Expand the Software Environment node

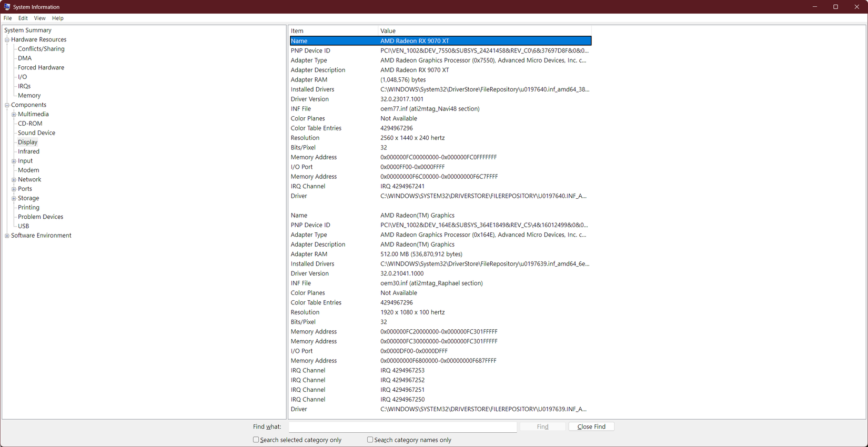click(x=7, y=236)
